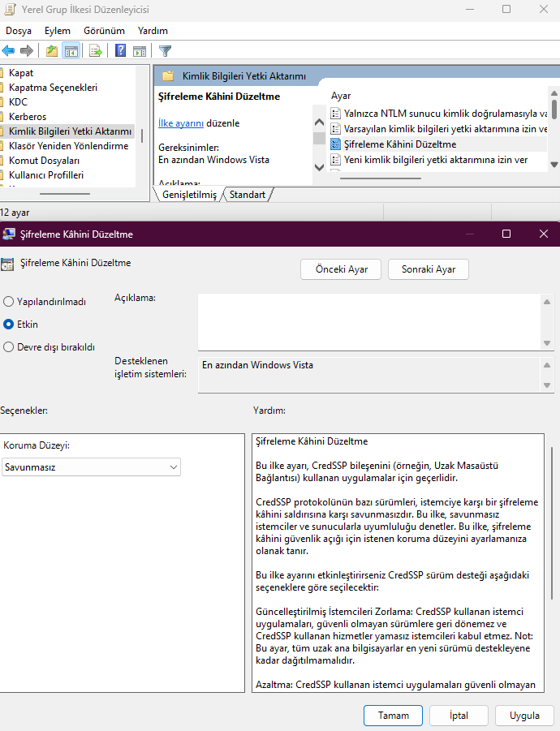The width and height of the screenshot is (560, 731).
Task: Click the Export list toolbar icon
Action: [96, 51]
